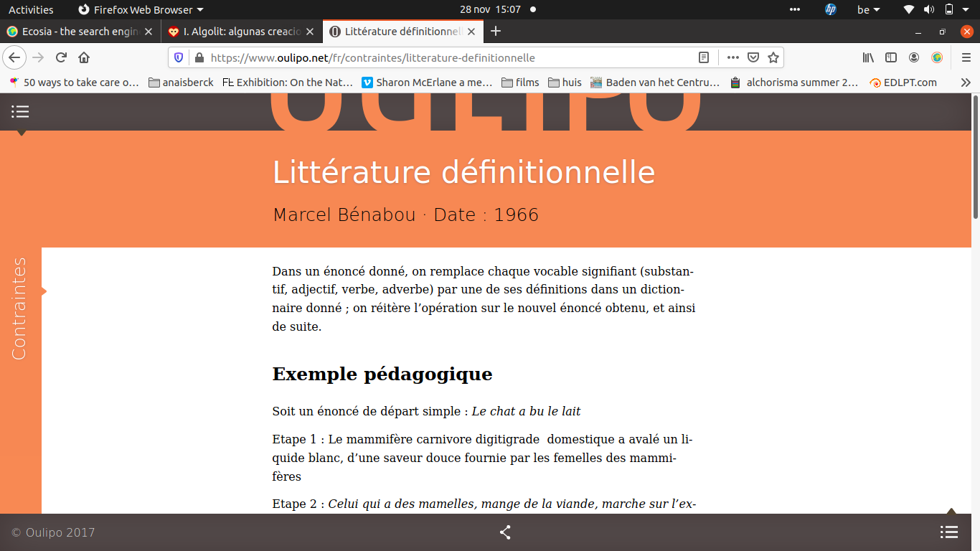Viewport: 980px width, 551px height.
Task: Click the Oulipo logo banner
Action: point(485,112)
